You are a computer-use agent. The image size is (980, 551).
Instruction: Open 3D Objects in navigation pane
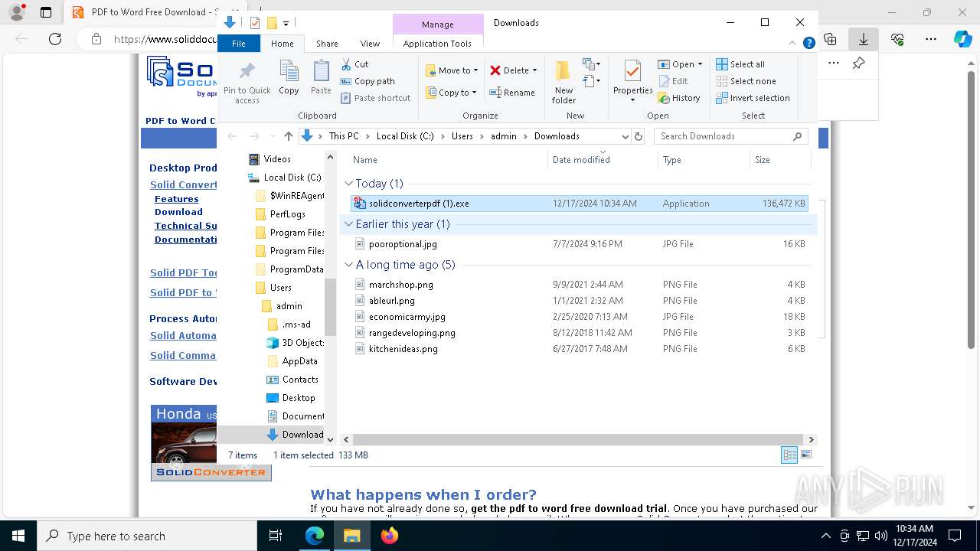point(296,343)
